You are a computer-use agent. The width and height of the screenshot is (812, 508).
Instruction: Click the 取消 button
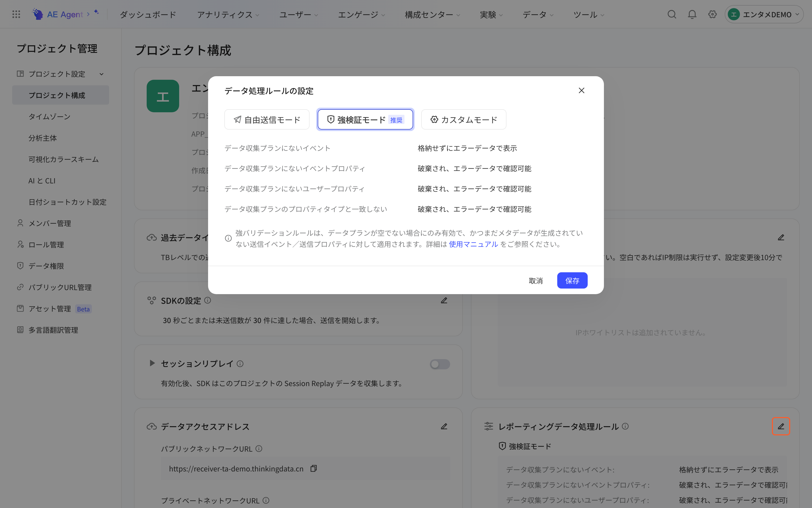point(535,280)
